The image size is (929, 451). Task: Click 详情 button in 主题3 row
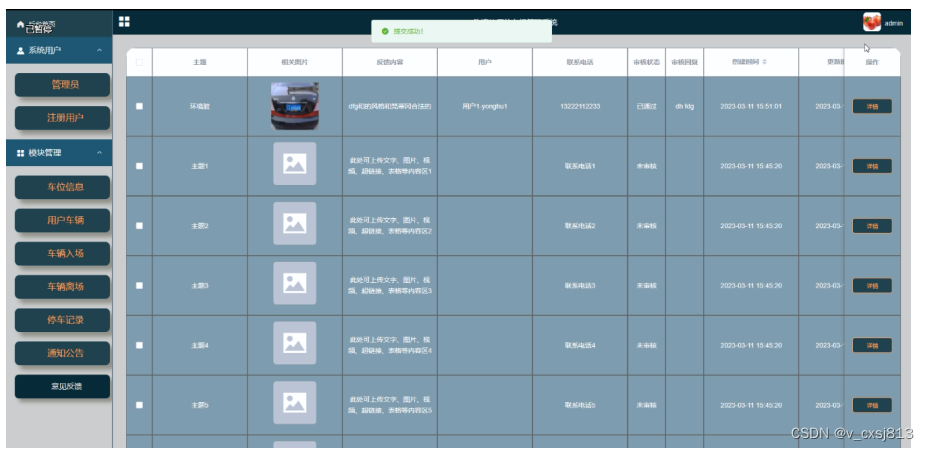(872, 286)
